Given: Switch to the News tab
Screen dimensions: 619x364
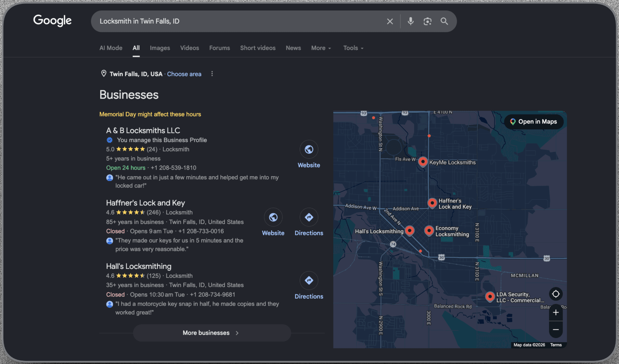Looking at the screenshot, I should point(293,48).
